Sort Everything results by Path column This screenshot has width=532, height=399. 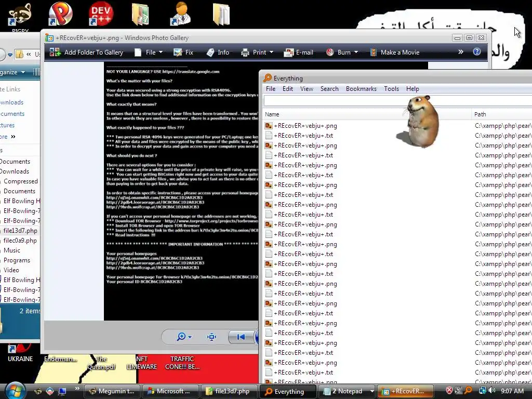(502, 114)
